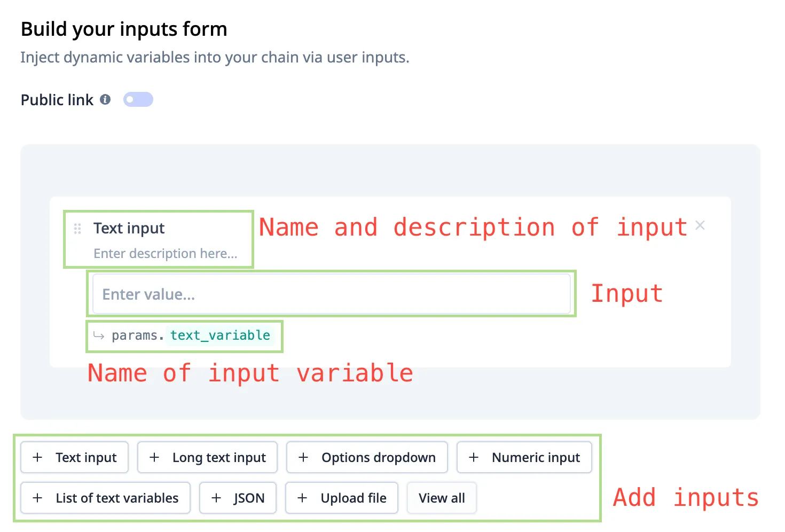The height and width of the screenshot is (532, 785).
Task: Select the text_variable variable name badge
Action: pos(220,335)
